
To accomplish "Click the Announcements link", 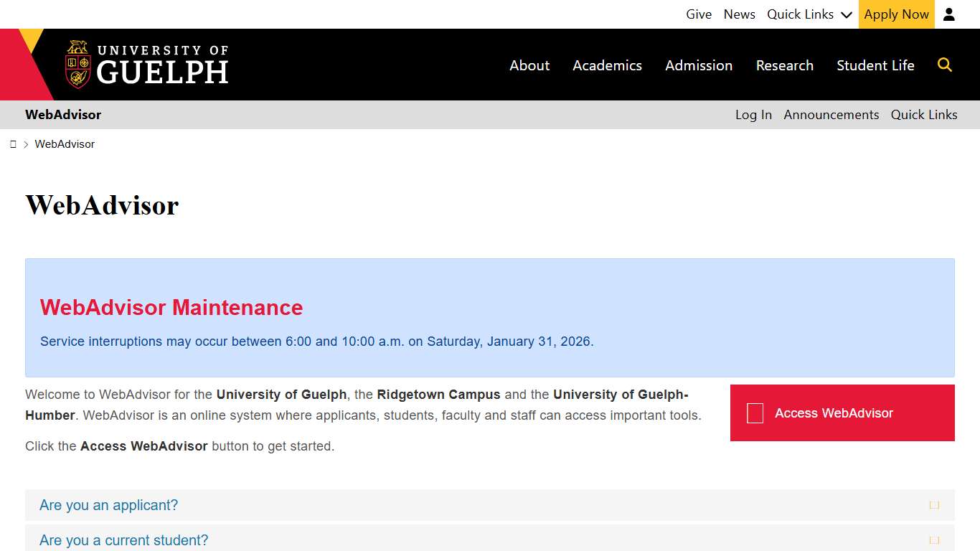I will click(831, 114).
